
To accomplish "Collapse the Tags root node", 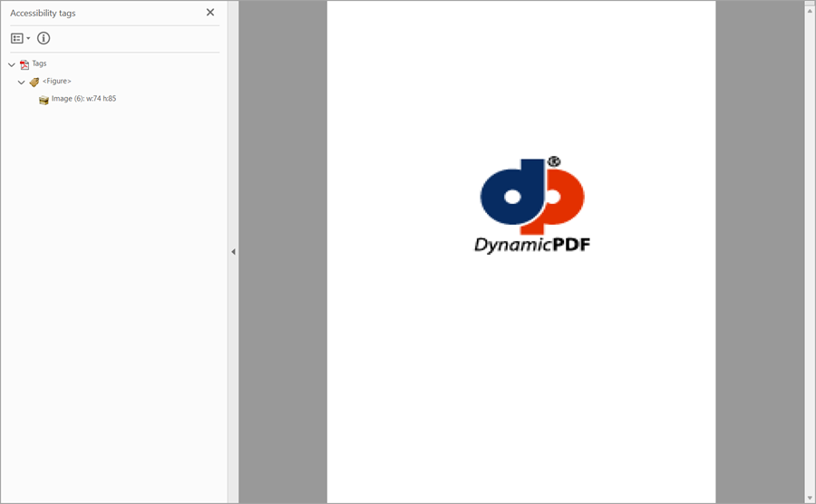I will pos(12,64).
